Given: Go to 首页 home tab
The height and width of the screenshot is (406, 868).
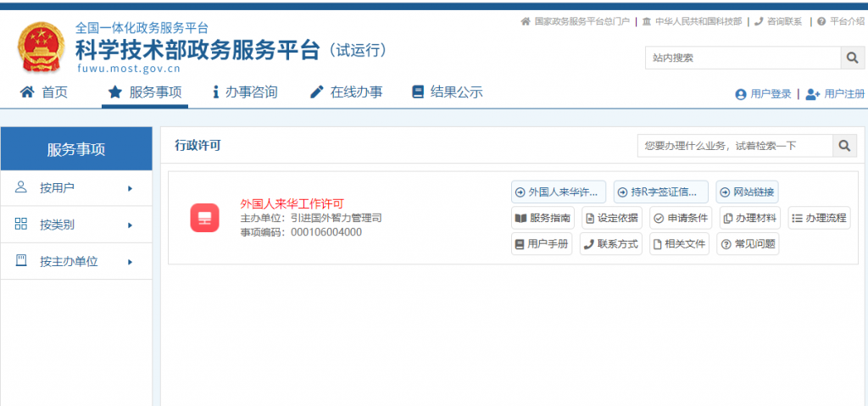Looking at the screenshot, I should pyautogui.click(x=44, y=92).
